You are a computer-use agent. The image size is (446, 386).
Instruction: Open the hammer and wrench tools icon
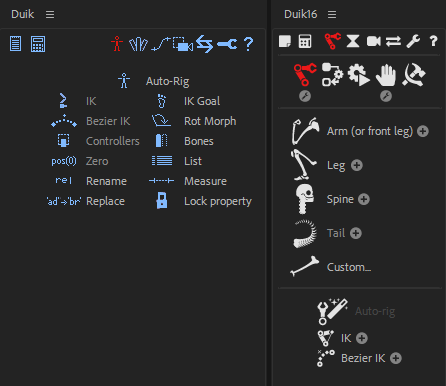coord(414,75)
